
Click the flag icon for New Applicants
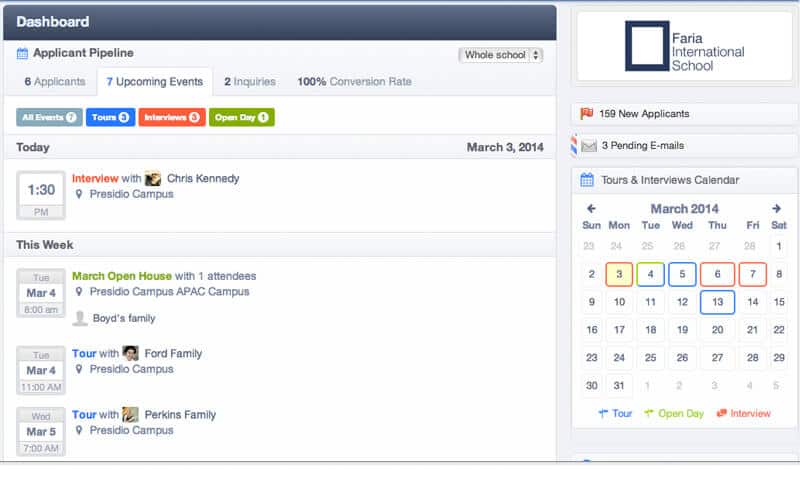click(x=587, y=113)
